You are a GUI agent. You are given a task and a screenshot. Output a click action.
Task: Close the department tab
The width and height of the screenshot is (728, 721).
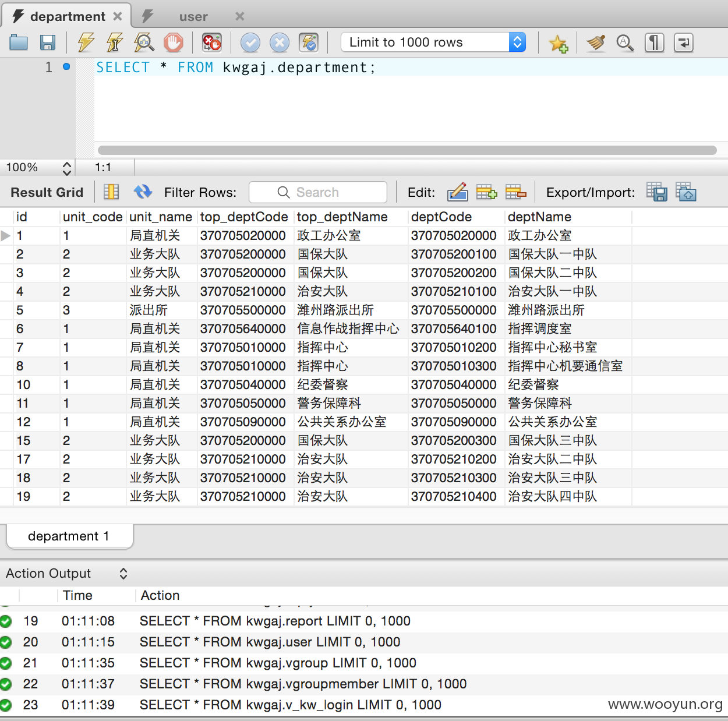[118, 16]
